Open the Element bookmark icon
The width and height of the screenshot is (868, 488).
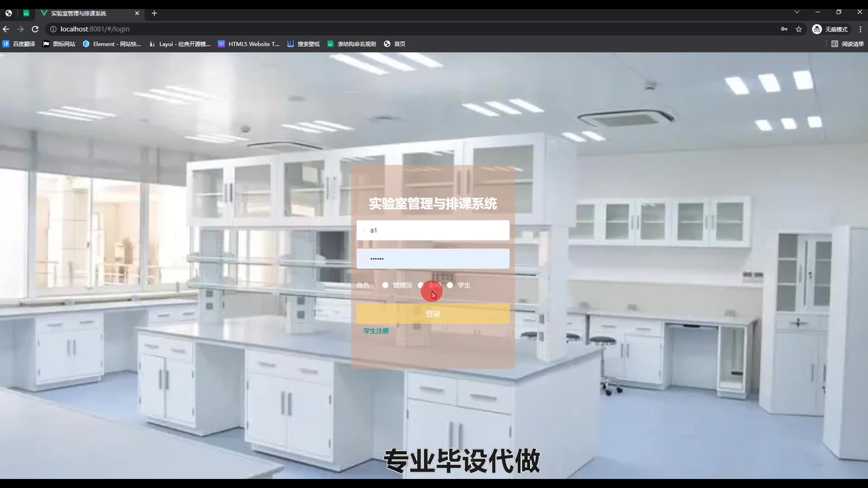coord(86,44)
